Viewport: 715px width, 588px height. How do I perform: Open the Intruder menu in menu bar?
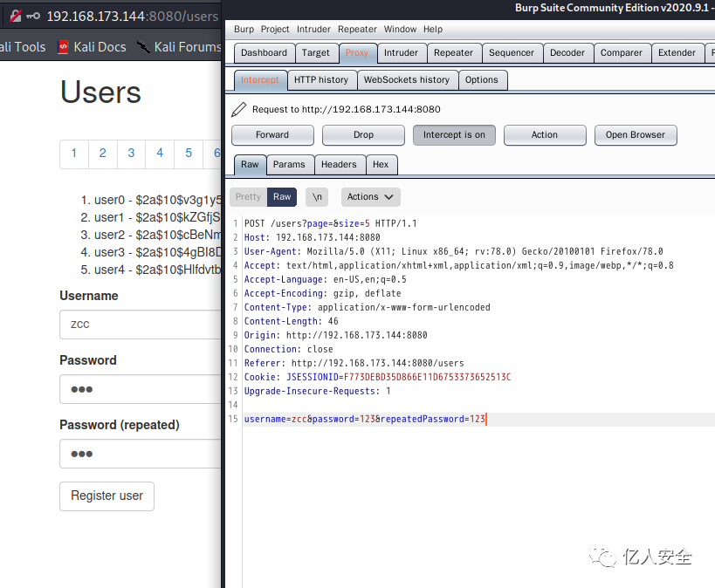(313, 30)
